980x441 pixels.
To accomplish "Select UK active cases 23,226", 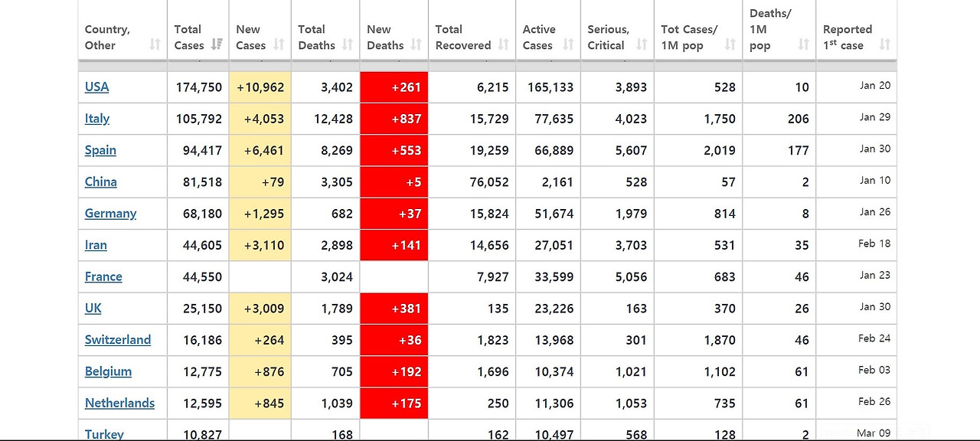I will pyautogui.click(x=554, y=309).
